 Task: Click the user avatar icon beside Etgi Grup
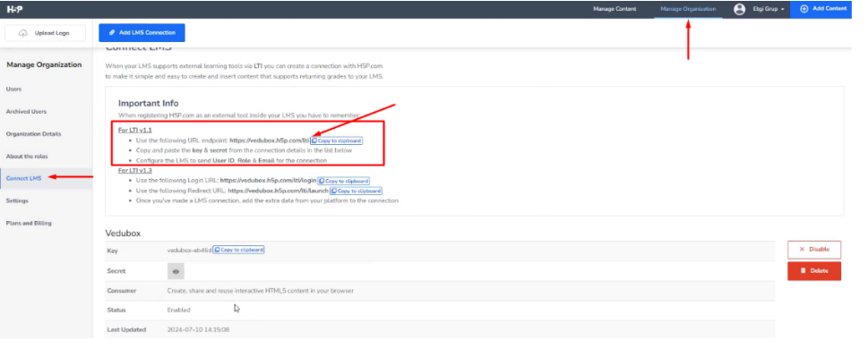(739, 10)
